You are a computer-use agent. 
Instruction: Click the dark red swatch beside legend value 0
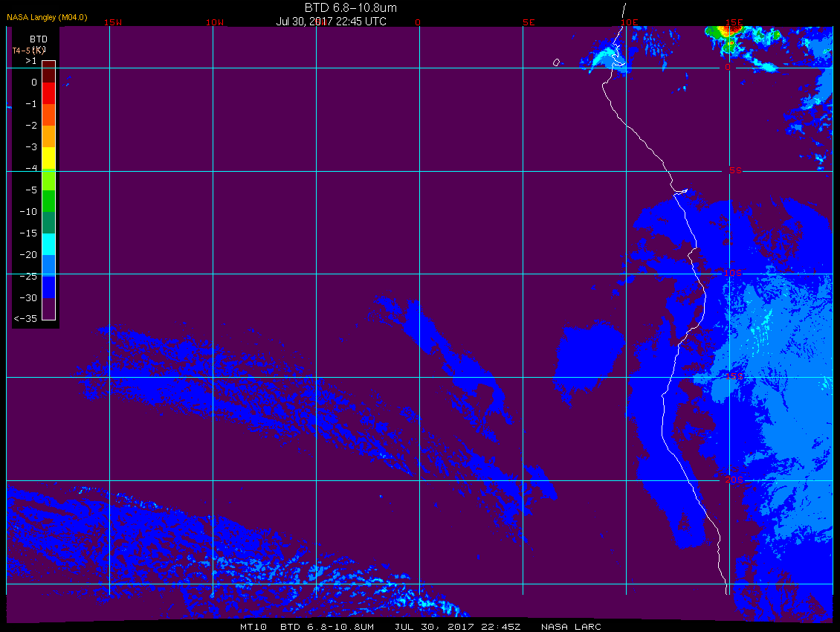[x=49, y=72]
